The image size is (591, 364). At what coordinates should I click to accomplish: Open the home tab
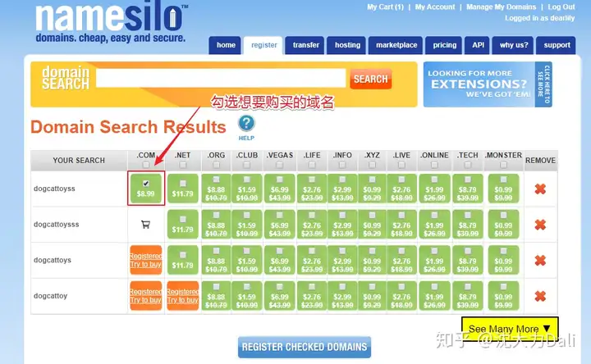coord(225,45)
